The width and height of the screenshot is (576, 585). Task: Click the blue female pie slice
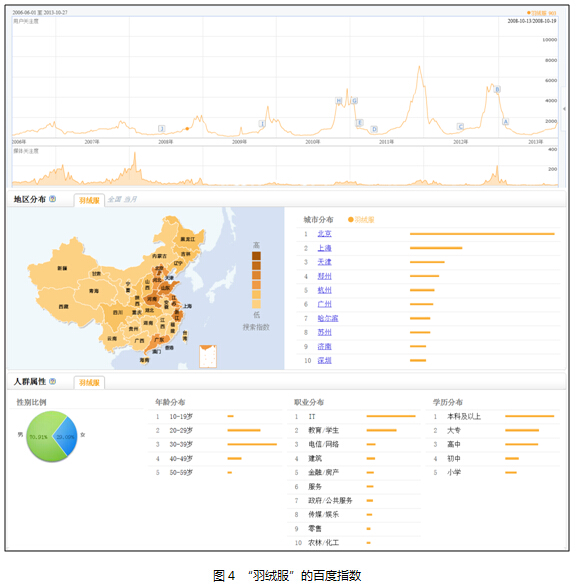point(66,437)
